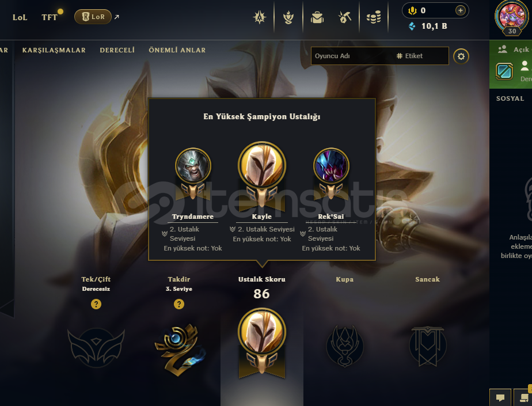Click the Takdir question mark icon

179,304
